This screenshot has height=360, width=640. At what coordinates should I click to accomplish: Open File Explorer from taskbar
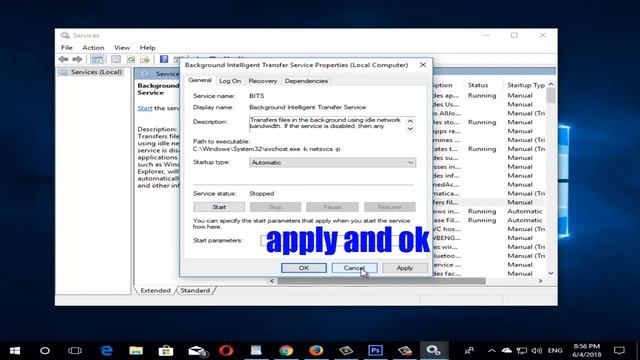(x=136, y=351)
